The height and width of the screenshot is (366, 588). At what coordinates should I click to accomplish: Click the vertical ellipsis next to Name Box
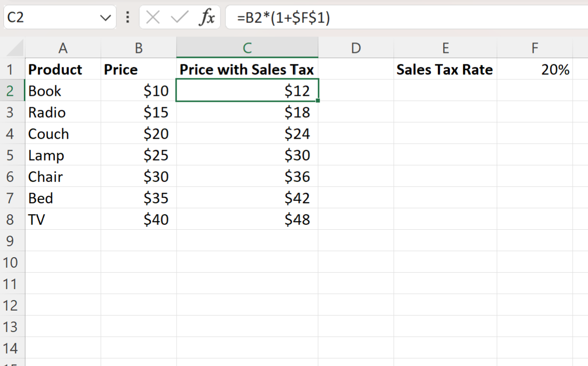pyautogui.click(x=127, y=16)
